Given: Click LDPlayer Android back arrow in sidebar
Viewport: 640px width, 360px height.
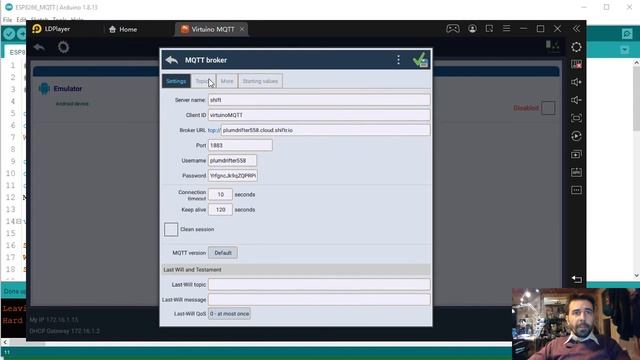Looking at the screenshot, I should [x=576, y=279].
